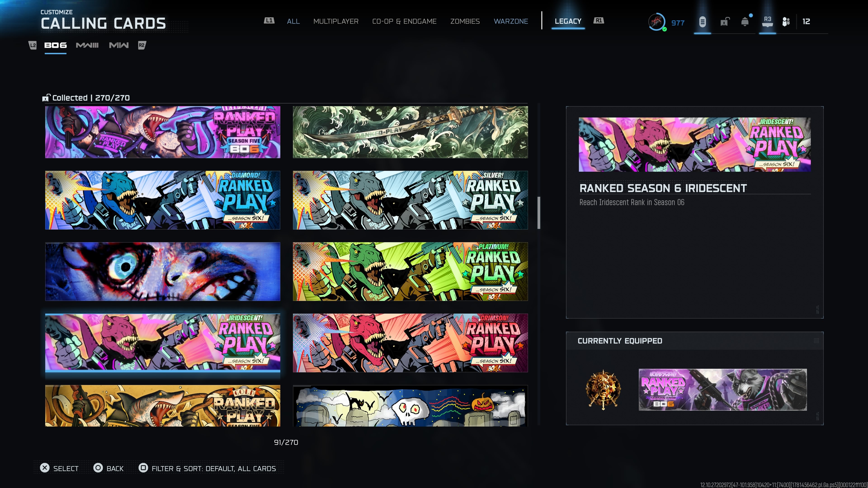Click the R1 next-category button glyph
Screen dimensions: 868x488
coord(599,21)
